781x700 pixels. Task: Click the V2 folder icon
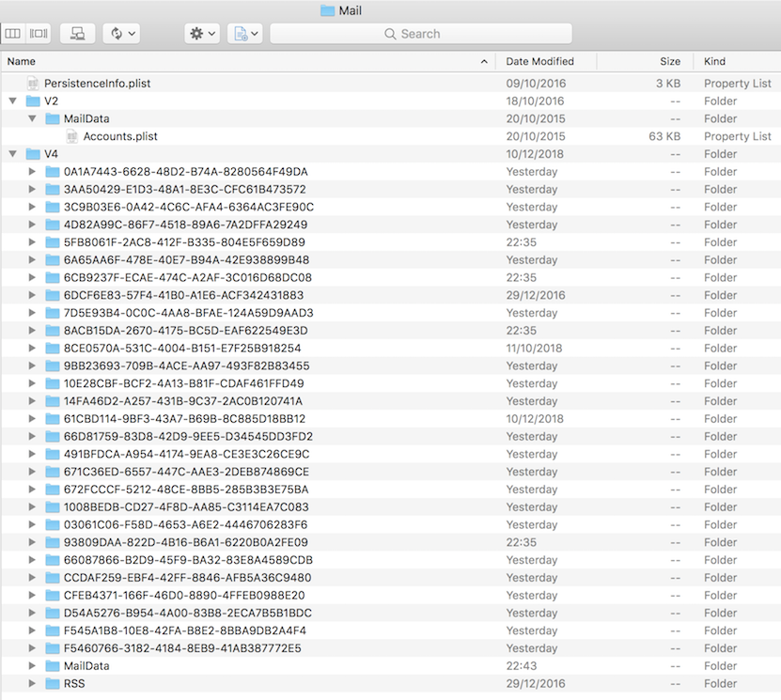[33, 101]
